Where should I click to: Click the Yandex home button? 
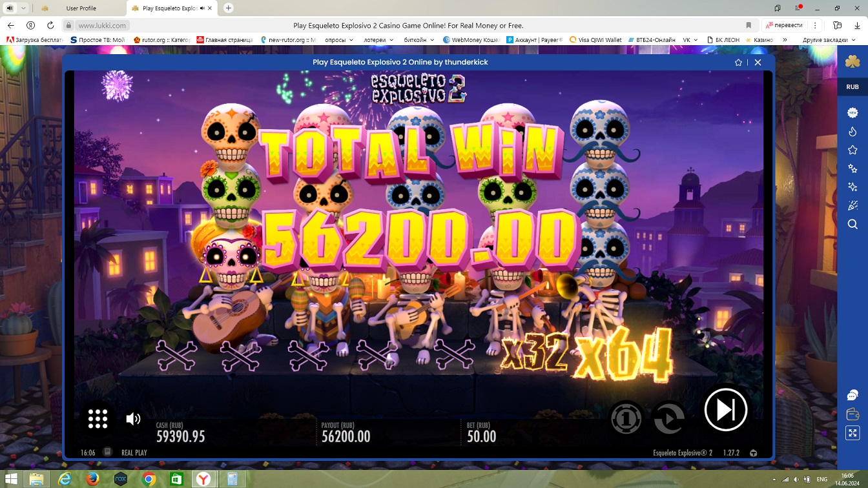[x=30, y=25]
